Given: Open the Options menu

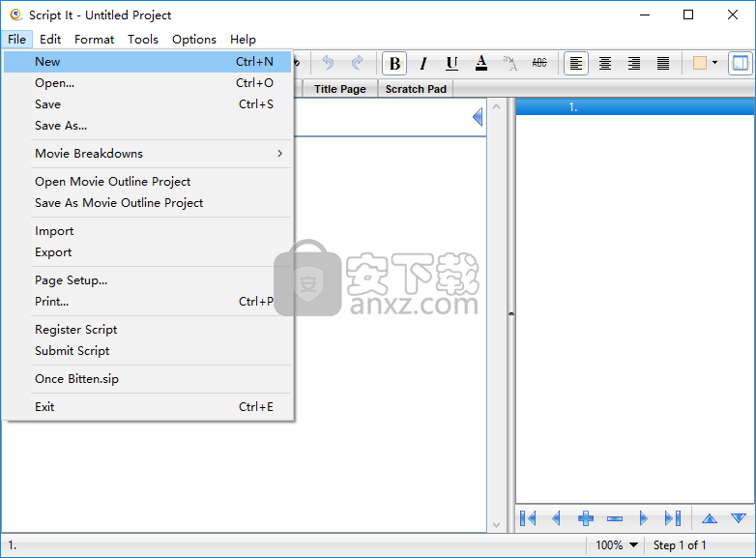Looking at the screenshot, I should pyautogui.click(x=193, y=39).
